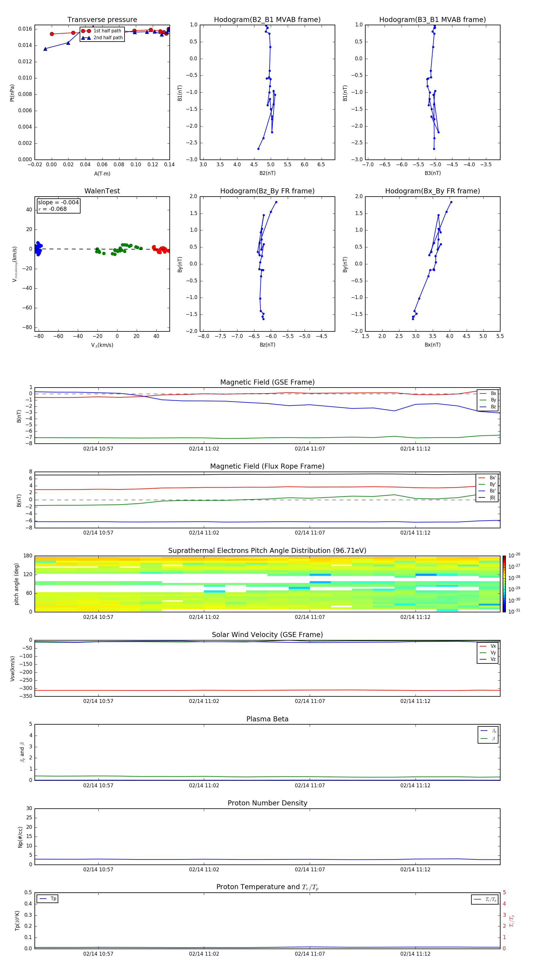Click the 'Vsw(km/s)' axis label
Screen dimensions: 535x980
tap(12, 668)
